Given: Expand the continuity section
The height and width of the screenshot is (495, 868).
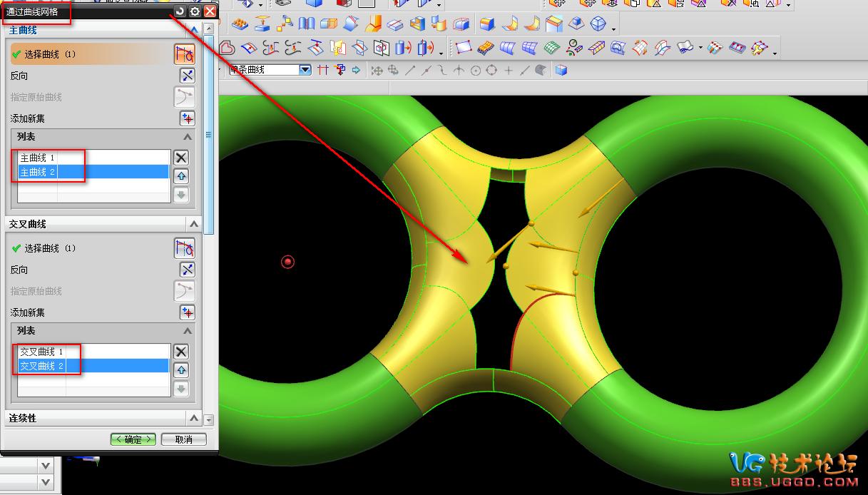Looking at the screenshot, I should tap(193, 419).
